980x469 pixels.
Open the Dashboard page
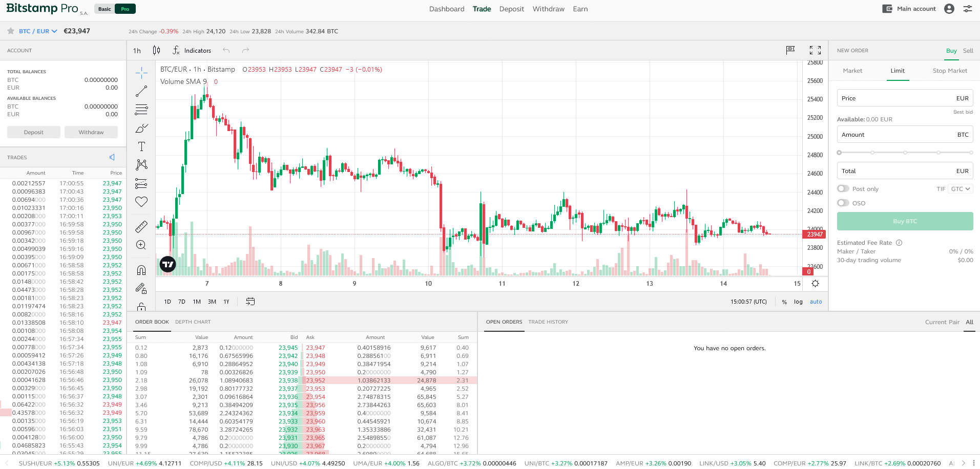(x=447, y=9)
